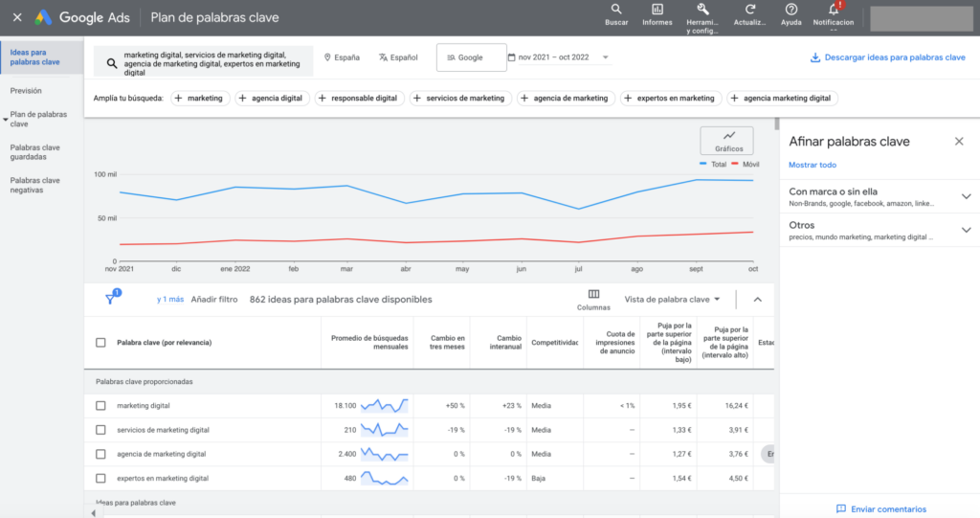The width and height of the screenshot is (980, 518).
Task: Add 'expertos en marketing' suggestion chip
Action: pos(671,99)
